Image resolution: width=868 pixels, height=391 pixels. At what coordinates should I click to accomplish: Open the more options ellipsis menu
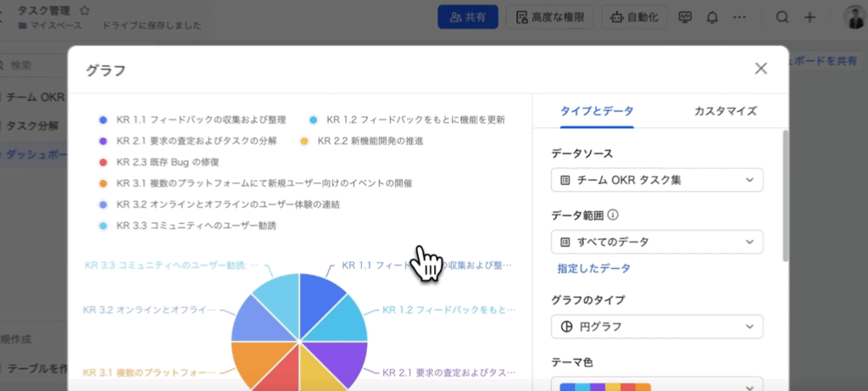[740, 17]
